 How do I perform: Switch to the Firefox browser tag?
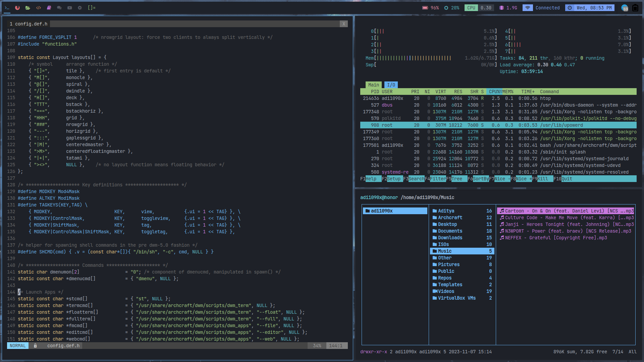coord(17,8)
